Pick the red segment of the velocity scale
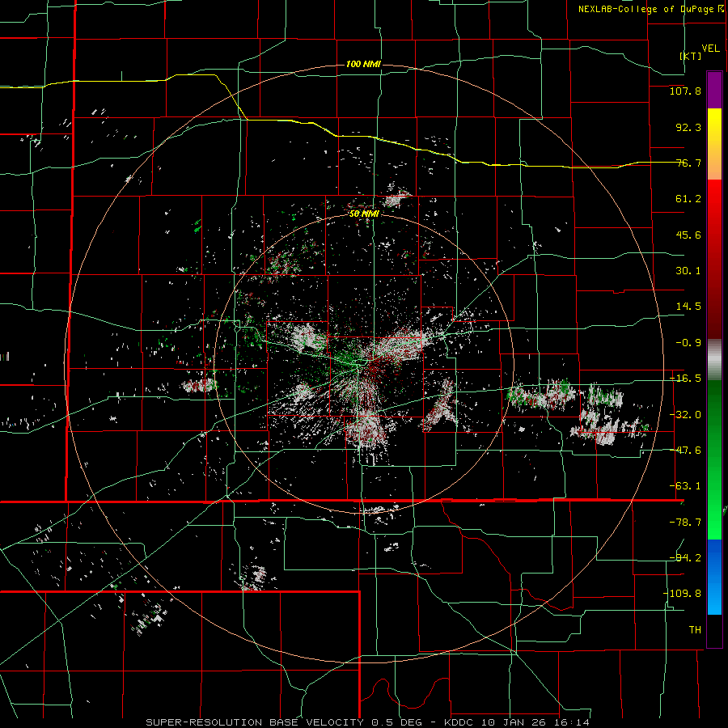 714,259
